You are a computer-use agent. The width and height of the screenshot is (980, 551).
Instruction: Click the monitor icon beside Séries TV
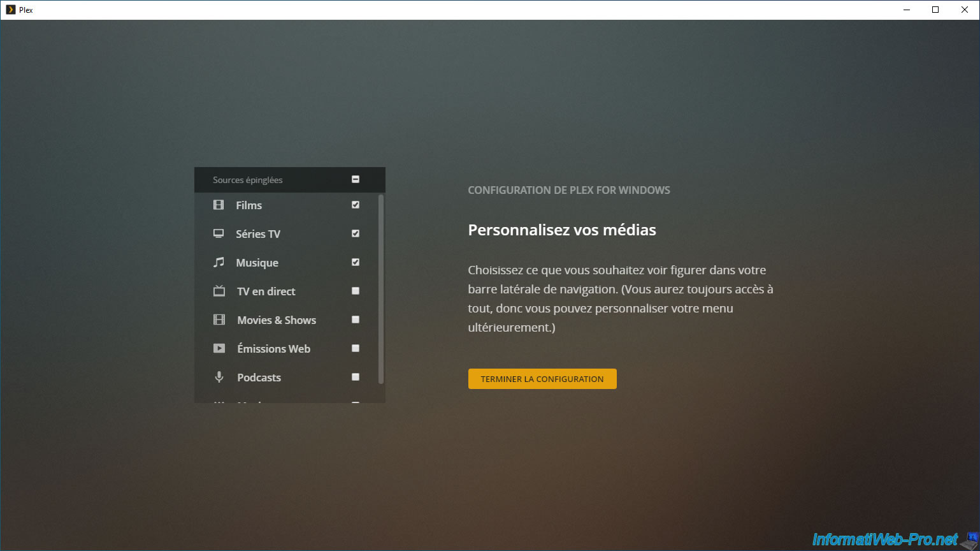click(x=219, y=233)
